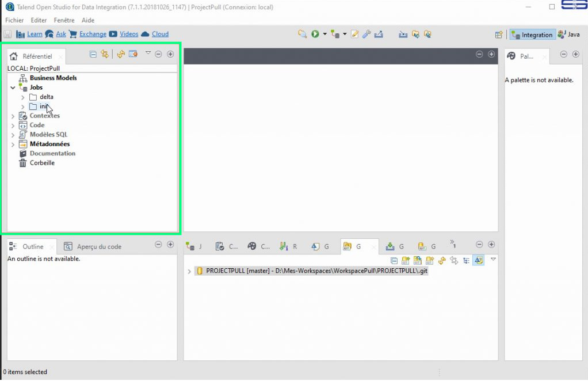Maximize the Référentiel panel

pyautogui.click(x=170, y=54)
